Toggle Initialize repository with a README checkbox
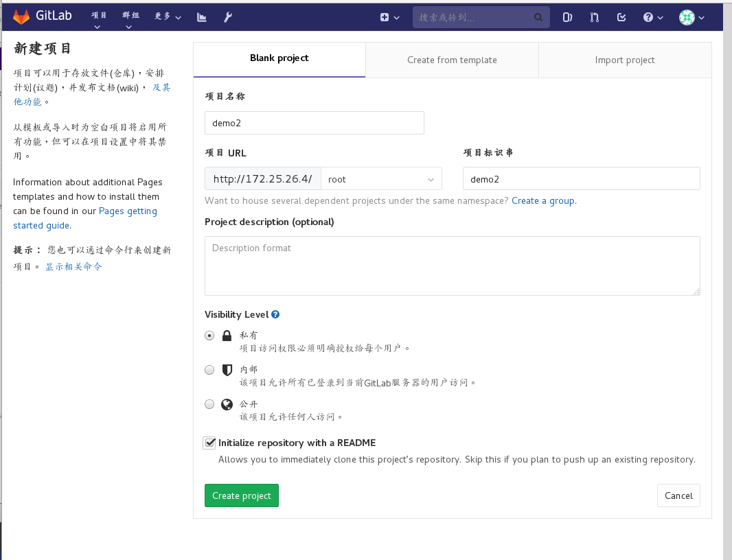 (x=209, y=443)
